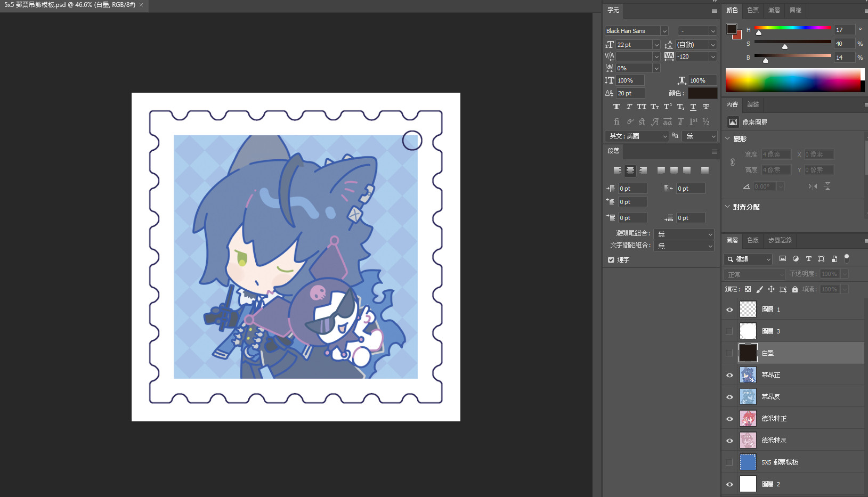The width and height of the screenshot is (868, 497).
Task: Close the 5x5 郵票吊飾模板.psd document tab
Action: pos(141,5)
